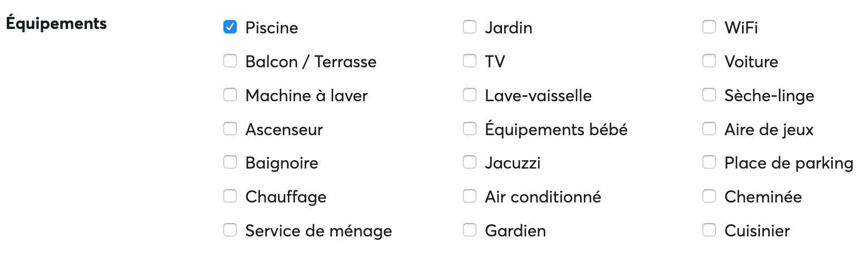Screen dimensions: 868x257
Task: Check the TV option
Action: 470,61
